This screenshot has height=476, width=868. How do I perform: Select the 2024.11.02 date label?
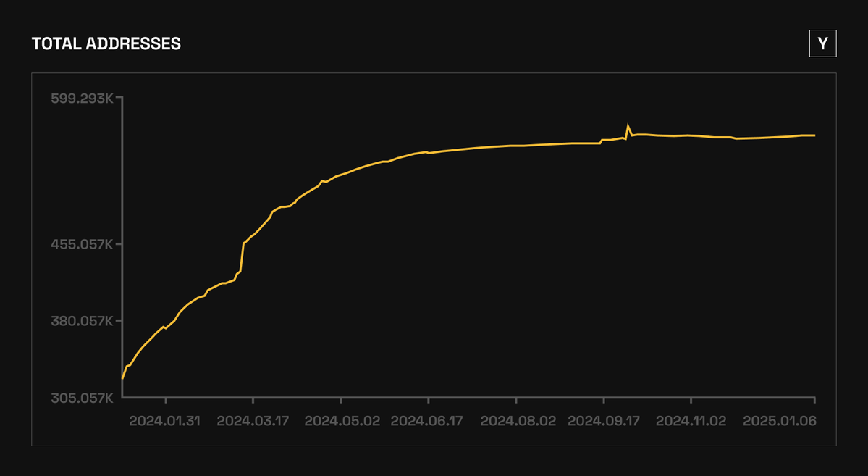coord(691,421)
